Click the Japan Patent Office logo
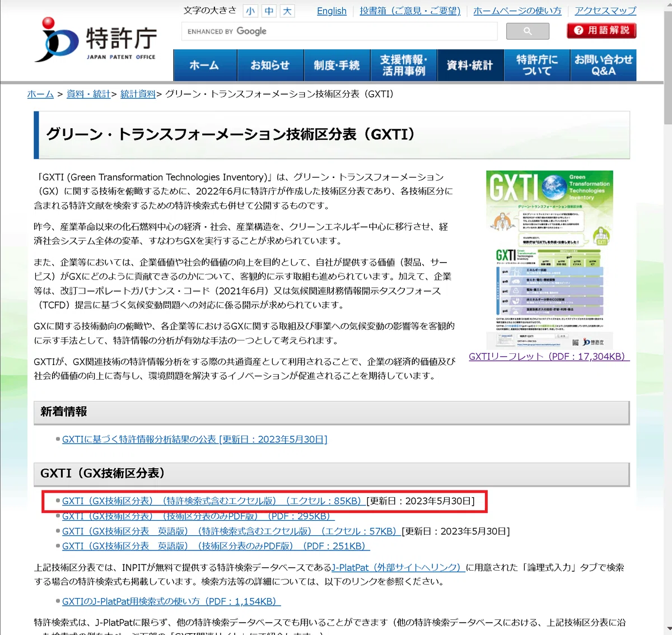Image resolution: width=672 pixels, height=635 pixels. point(96,39)
